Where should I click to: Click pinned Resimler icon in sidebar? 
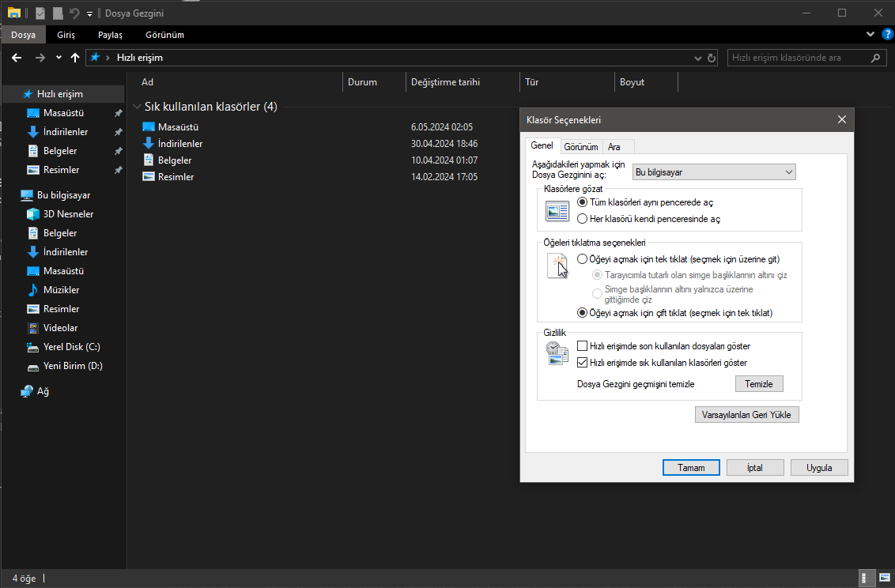tap(33, 170)
